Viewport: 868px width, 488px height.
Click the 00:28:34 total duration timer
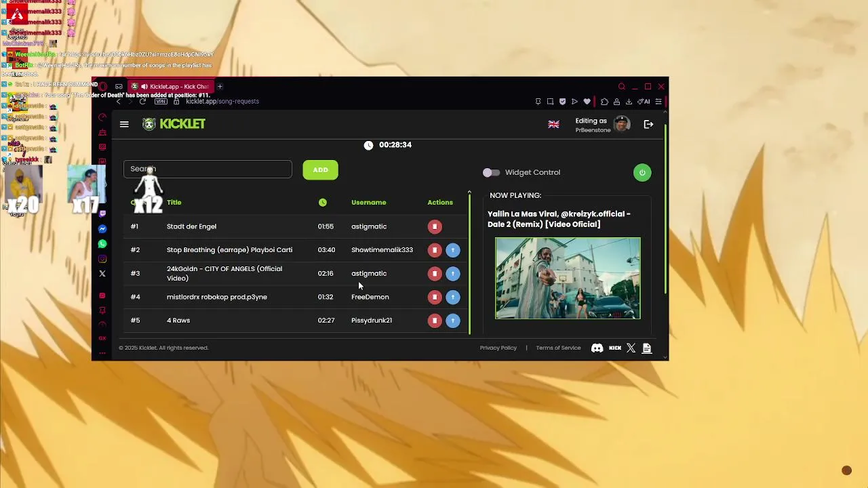coord(395,145)
